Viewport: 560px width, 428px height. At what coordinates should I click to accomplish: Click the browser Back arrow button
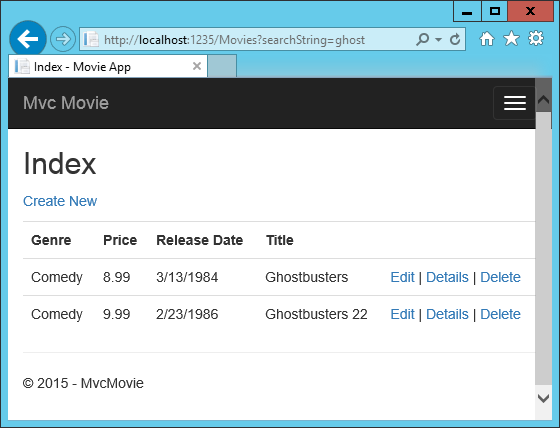28,39
